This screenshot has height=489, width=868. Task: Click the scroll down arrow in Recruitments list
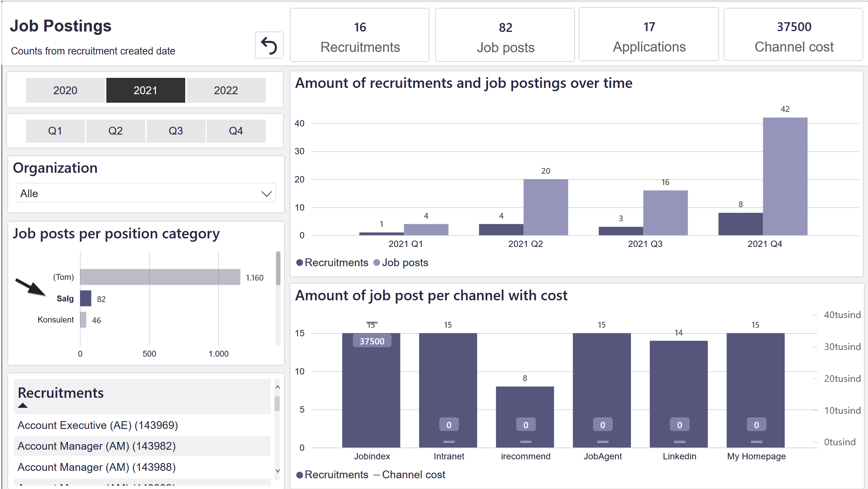pos(277,471)
